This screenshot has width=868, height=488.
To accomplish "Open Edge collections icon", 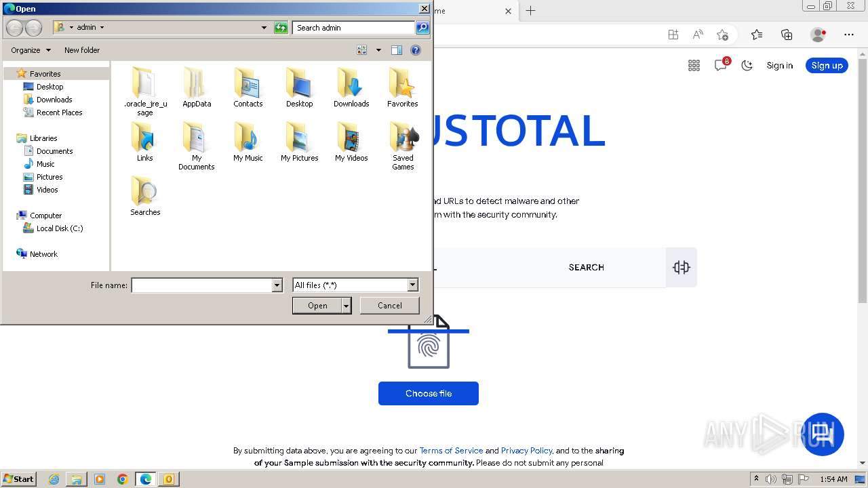I will pyautogui.click(x=787, y=35).
